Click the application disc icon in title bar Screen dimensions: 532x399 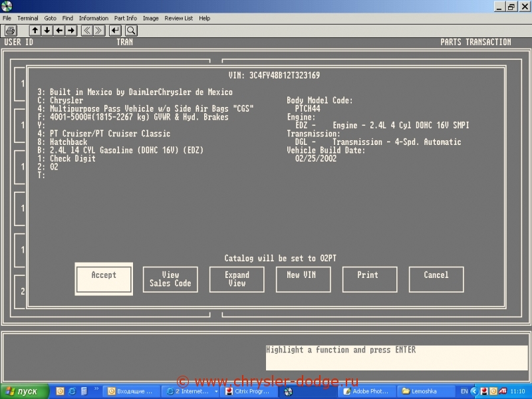coord(7,6)
